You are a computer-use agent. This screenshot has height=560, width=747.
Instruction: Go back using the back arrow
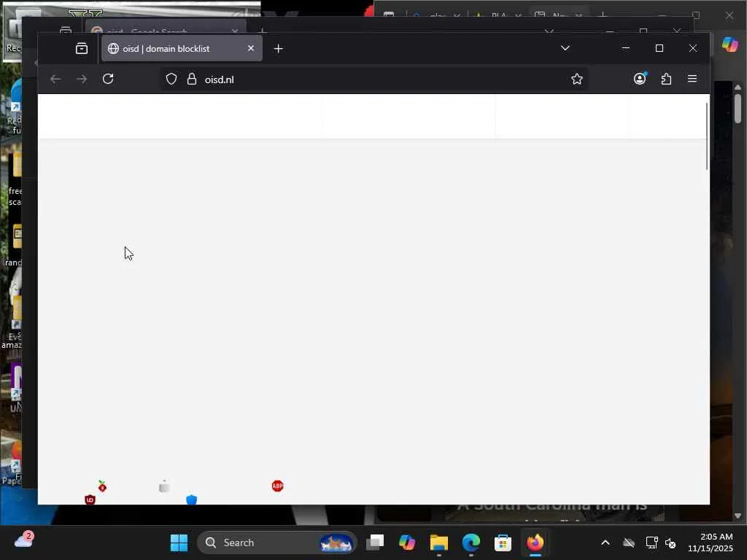[55, 79]
